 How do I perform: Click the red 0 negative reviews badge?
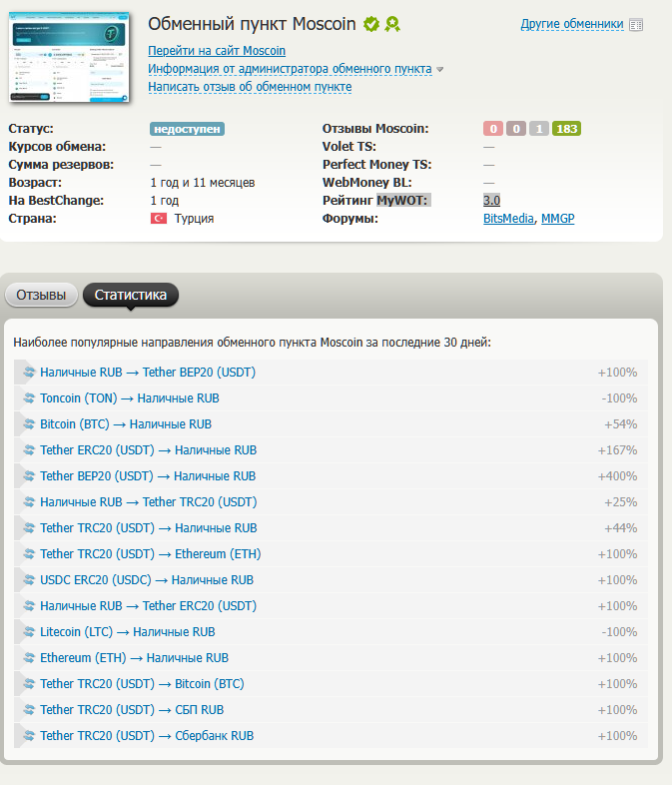pyautogui.click(x=492, y=129)
